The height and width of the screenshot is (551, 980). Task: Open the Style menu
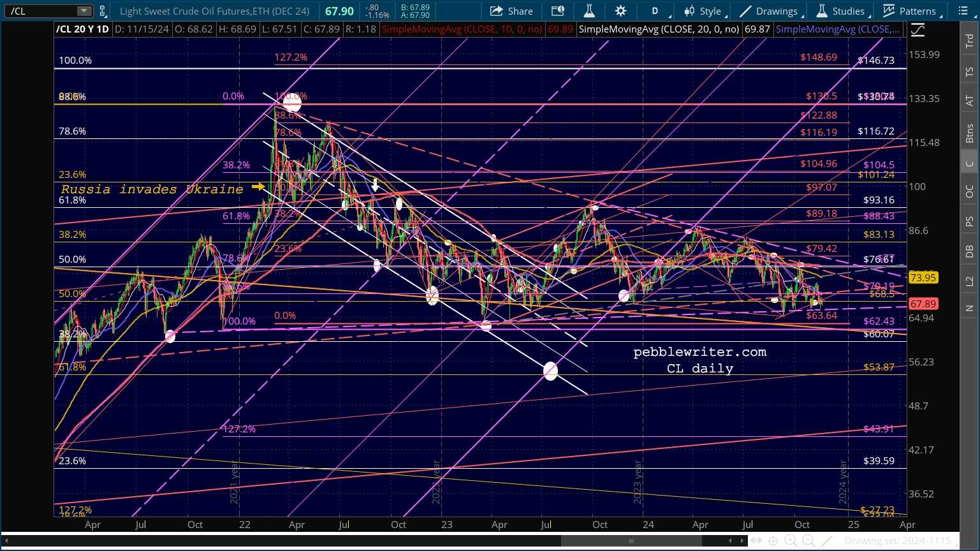point(703,11)
